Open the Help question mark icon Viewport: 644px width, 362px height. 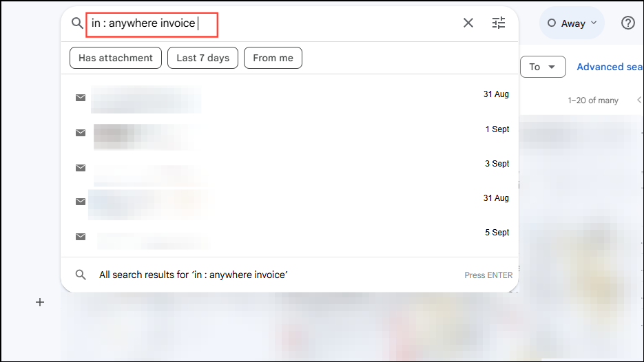[x=627, y=23]
